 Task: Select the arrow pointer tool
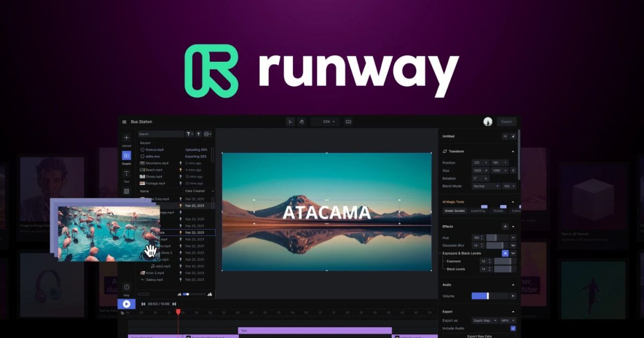(290, 122)
